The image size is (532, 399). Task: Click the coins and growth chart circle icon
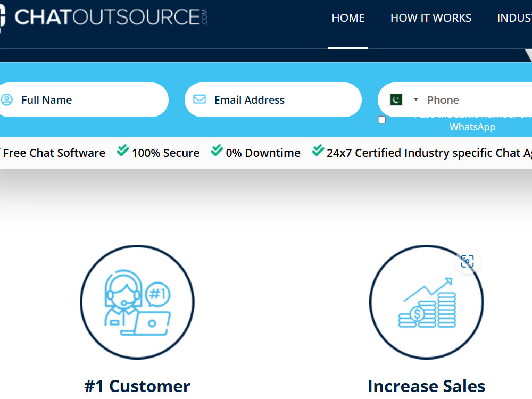(x=427, y=302)
